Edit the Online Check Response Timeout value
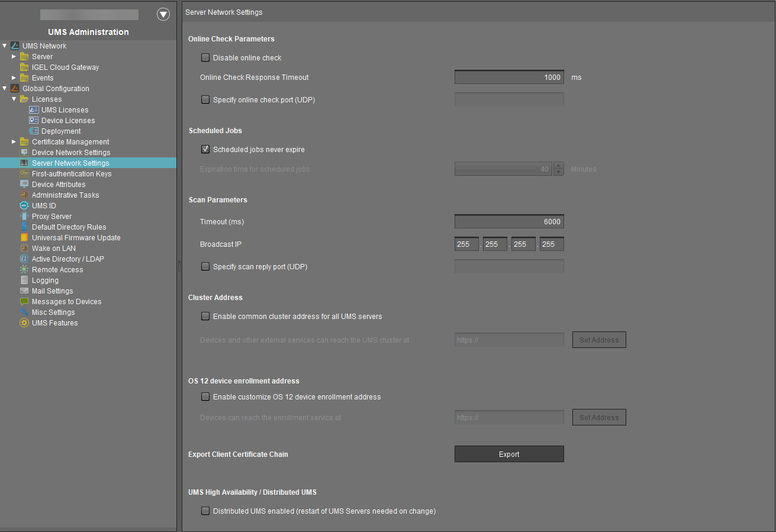 508,77
